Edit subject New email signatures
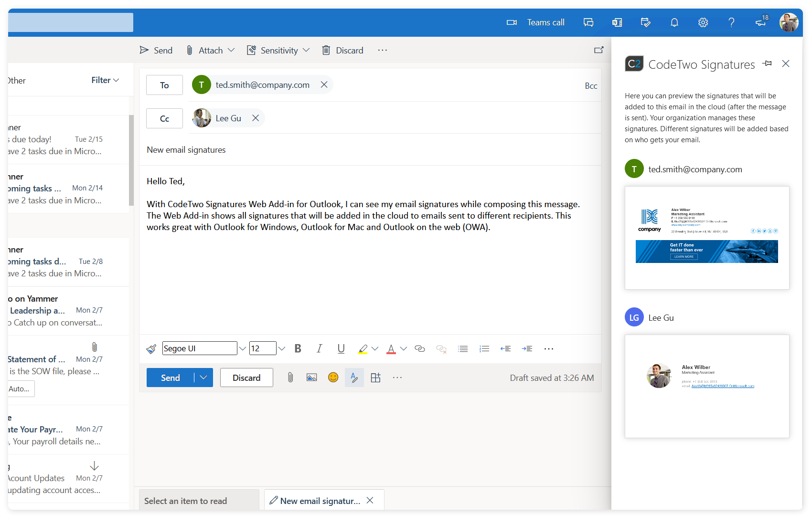Screen dimensions: 812x525 pyautogui.click(x=370, y=150)
